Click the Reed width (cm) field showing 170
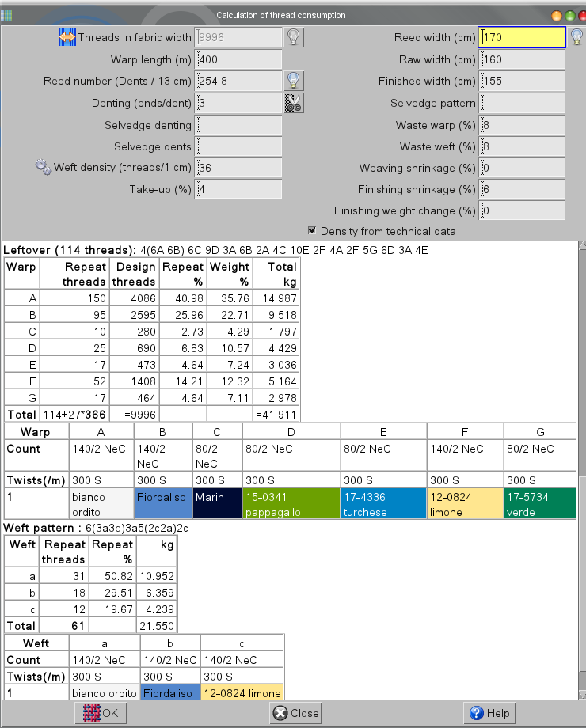 pyautogui.click(x=522, y=37)
